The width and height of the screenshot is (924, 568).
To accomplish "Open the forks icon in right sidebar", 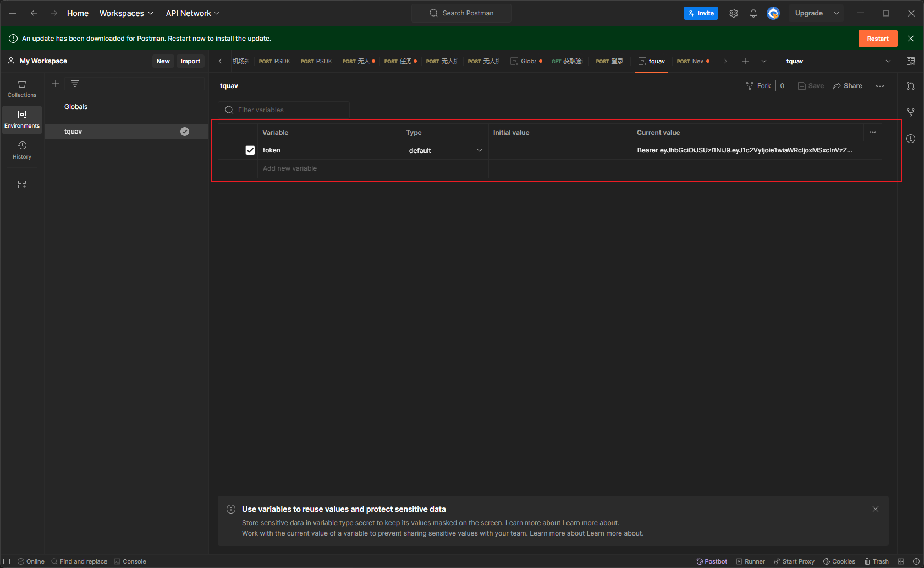I will (x=911, y=112).
